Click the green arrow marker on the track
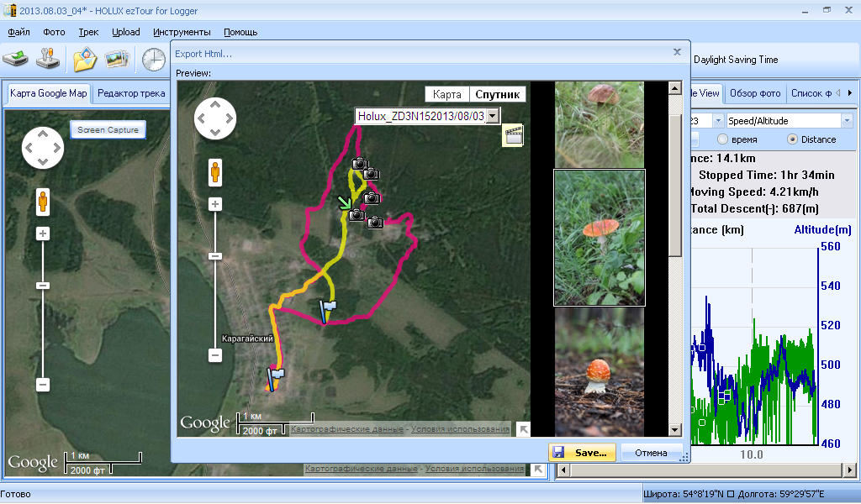861x504 pixels. pos(344,203)
